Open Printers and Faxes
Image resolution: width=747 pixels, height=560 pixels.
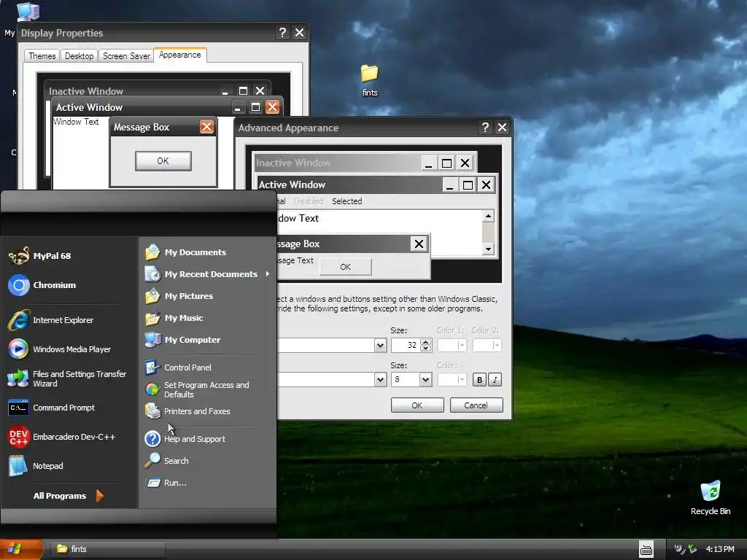point(187,411)
